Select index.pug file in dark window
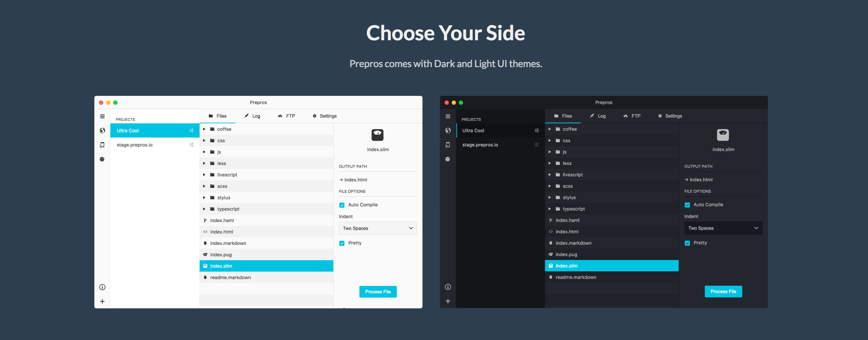Image resolution: width=868 pixels, height=340 pixels. pos(612,254)
